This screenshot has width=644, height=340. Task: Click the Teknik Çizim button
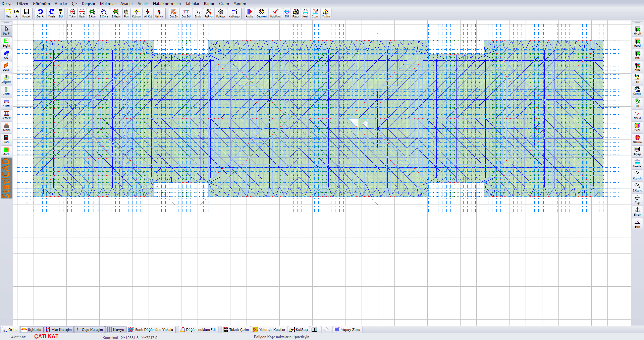coord(236,330)
